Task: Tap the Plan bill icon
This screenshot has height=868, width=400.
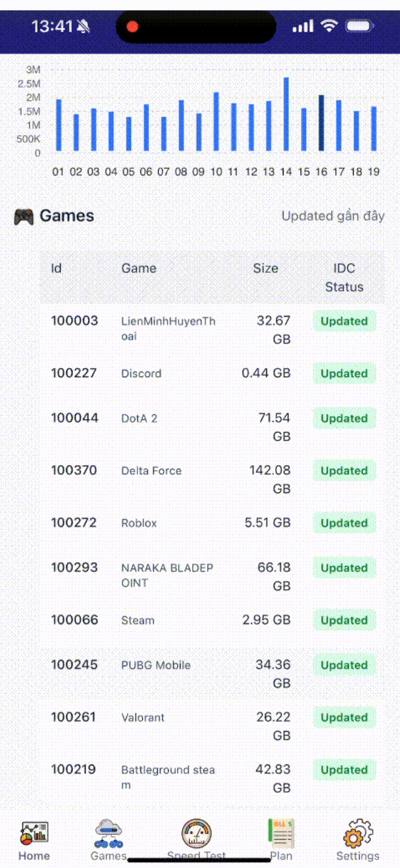Action: pyautogui.click(x=281, y=833)
